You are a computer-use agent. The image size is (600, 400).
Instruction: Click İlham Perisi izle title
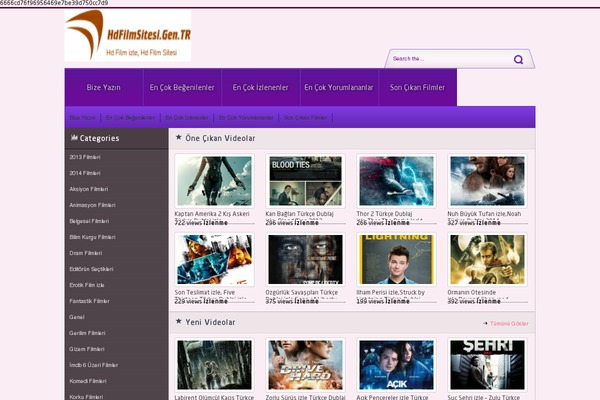point(391,292)
